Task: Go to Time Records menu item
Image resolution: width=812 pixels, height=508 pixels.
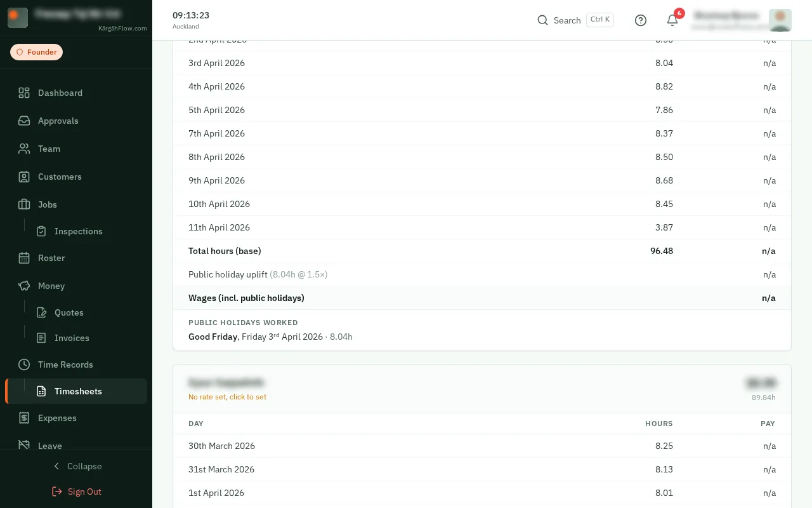Action: 65,364
